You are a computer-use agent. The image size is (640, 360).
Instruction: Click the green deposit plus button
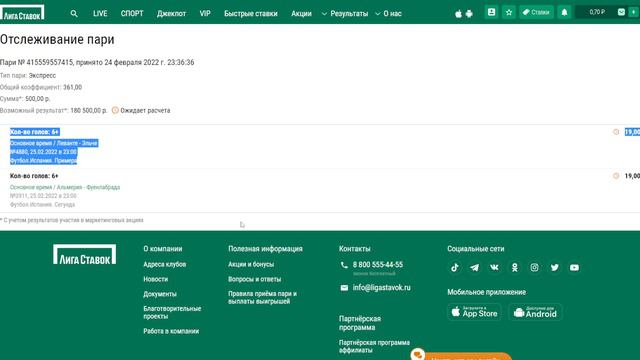click(x=633, y=12)
